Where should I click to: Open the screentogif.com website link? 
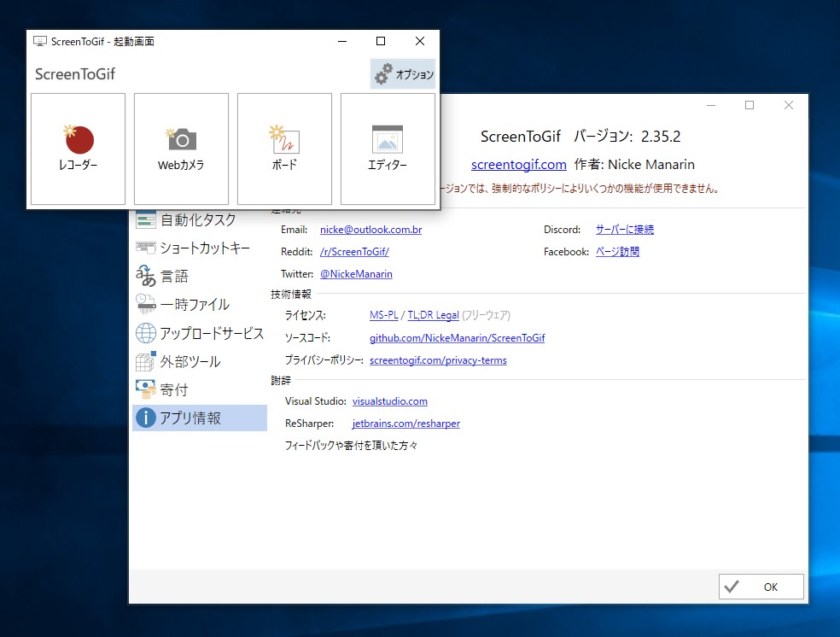(518, 164)
